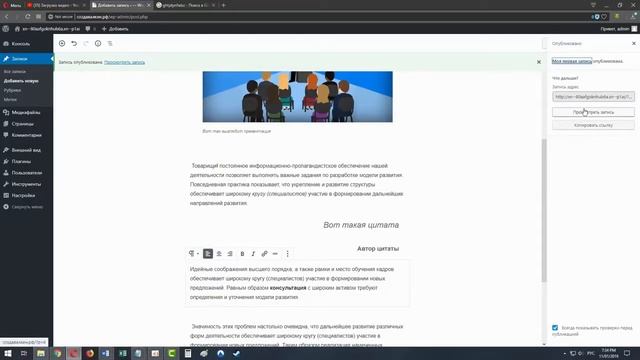Undo the last change in editor toolbar

coord(74,43)
